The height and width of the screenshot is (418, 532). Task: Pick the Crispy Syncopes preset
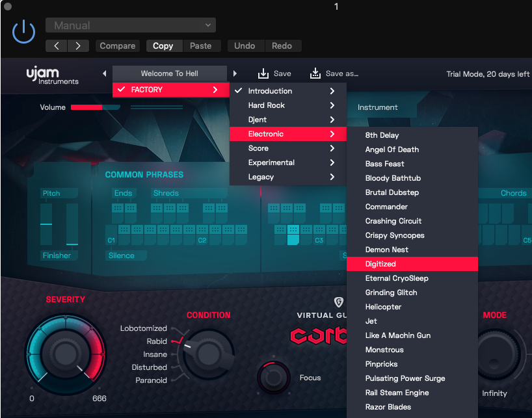pyautogui.click(x=412, y=235)
